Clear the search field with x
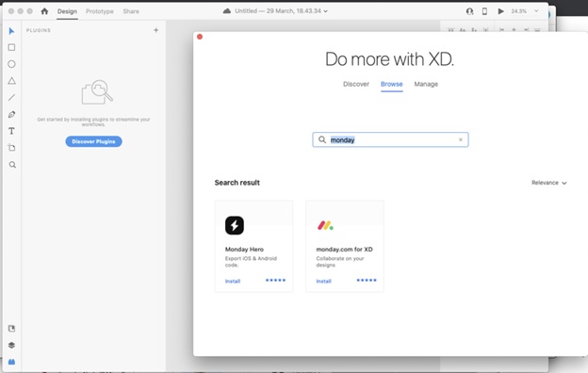588x373 pixels. pos(461,139)
